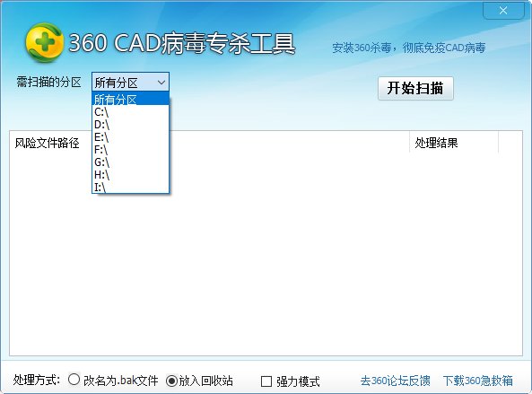Click the 360 green plus logo icon
The image size is (532, 394).
[x=45, y=43]
